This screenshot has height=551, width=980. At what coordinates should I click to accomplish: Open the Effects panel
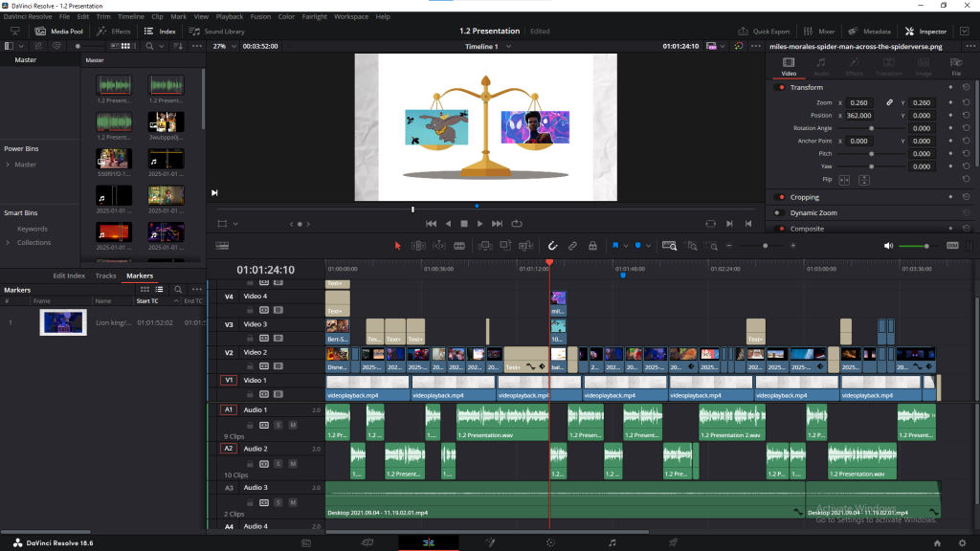pos(114,32)
